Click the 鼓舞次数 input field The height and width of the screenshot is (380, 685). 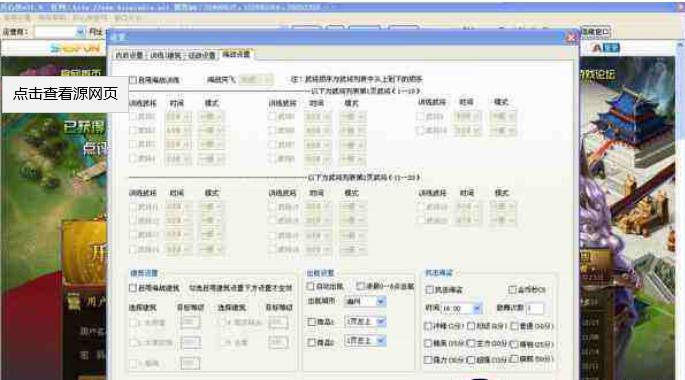point(535,308)
